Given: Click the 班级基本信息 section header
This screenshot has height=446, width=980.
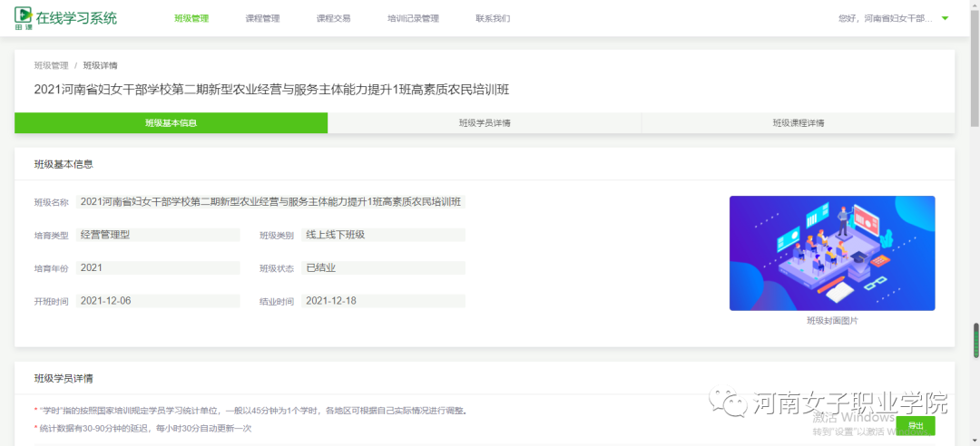Looking at the screenshot, I should click(x=64, y=164).
